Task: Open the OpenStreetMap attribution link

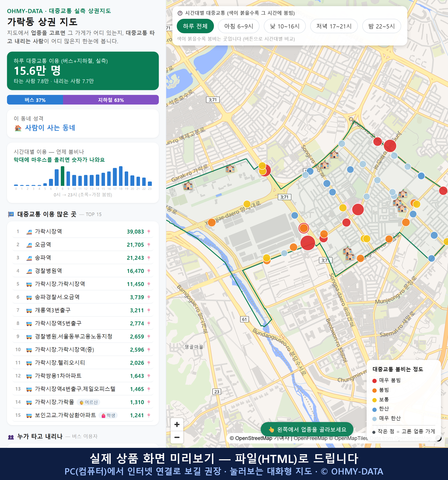Action: [x=251, y=438]
